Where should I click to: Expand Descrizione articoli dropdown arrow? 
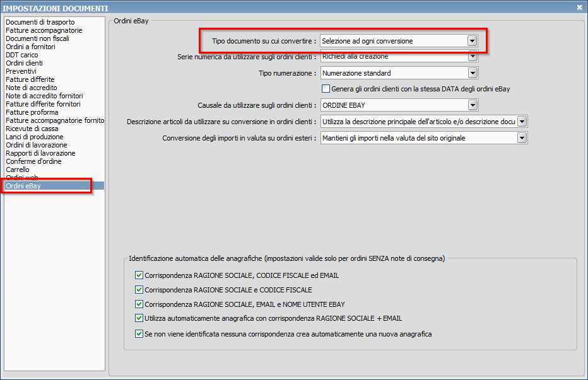click(522, 122)
